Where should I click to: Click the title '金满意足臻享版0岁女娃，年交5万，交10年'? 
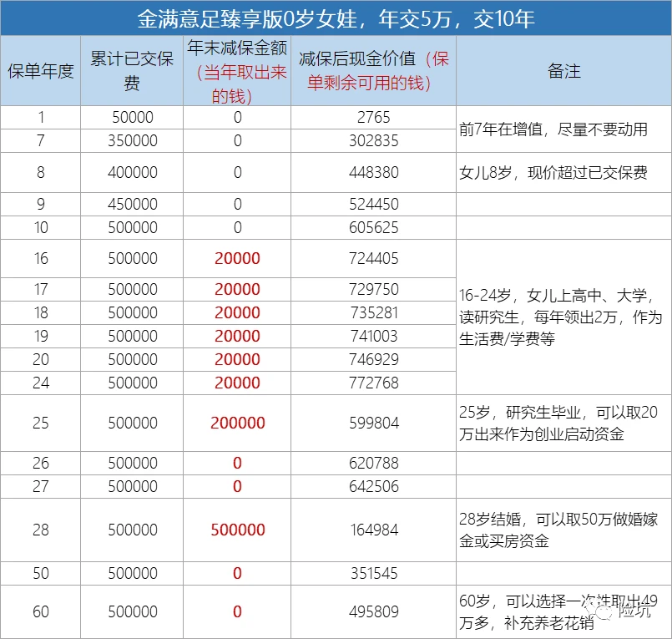point(336,19)
